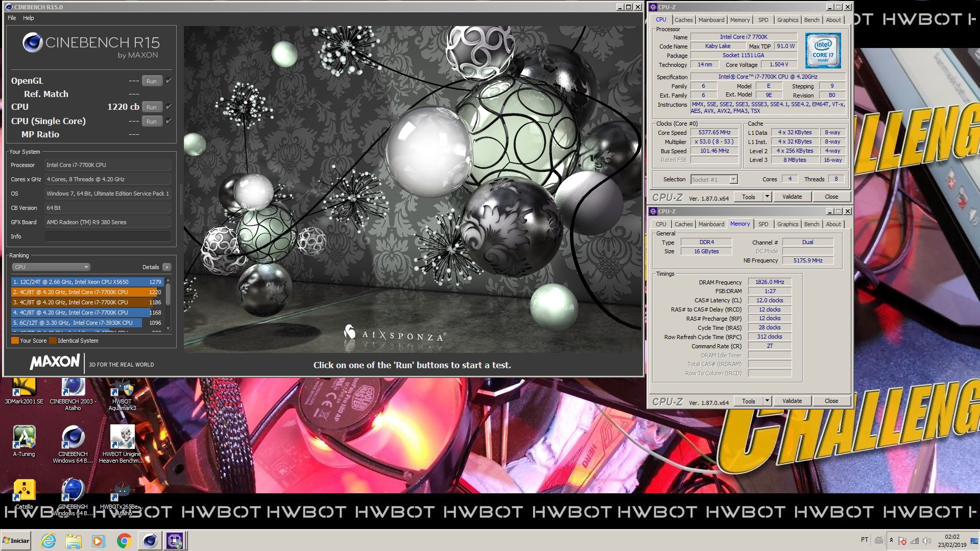Click the Core Speed value 5377.65 MHz
The image size is (980, 551).
point(714,132)
